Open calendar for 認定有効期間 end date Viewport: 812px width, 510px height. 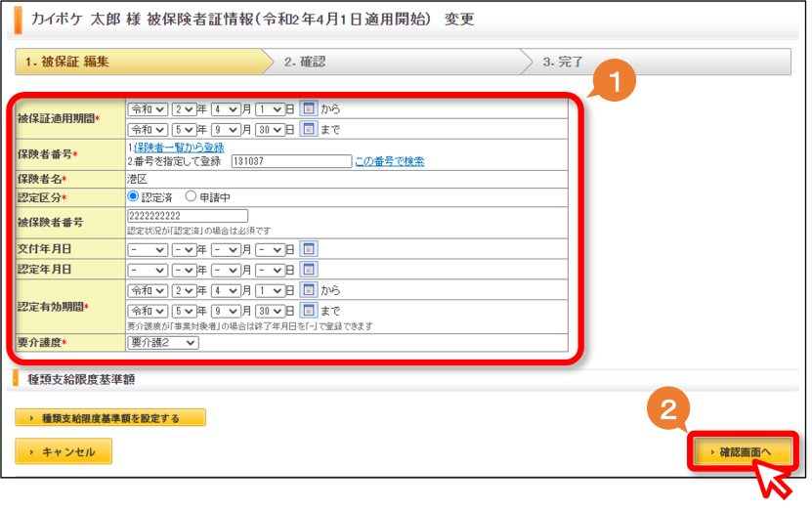tap(309, 310)
